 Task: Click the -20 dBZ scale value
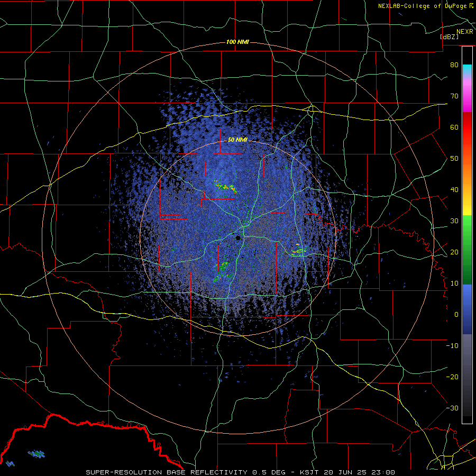coord(452,377)
